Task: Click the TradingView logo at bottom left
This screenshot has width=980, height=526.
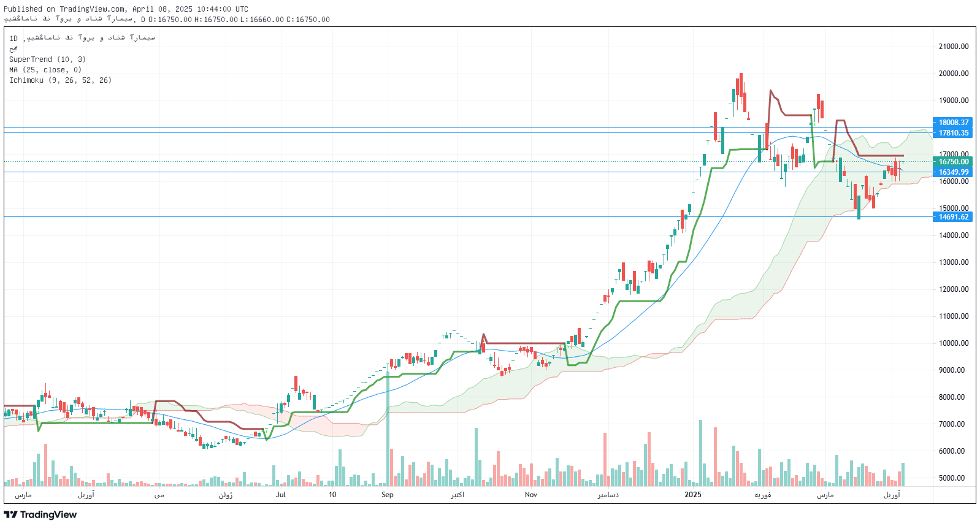Action: tap(40, 514)
